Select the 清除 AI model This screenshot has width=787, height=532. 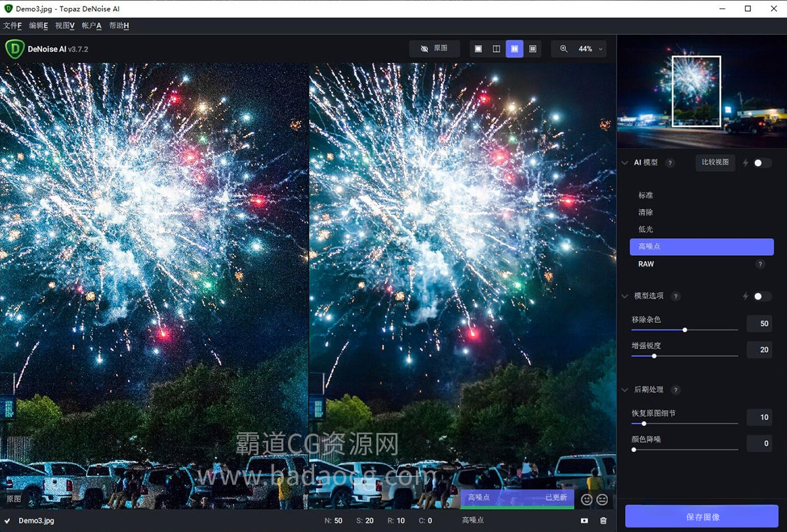click(x=702, y=213)
